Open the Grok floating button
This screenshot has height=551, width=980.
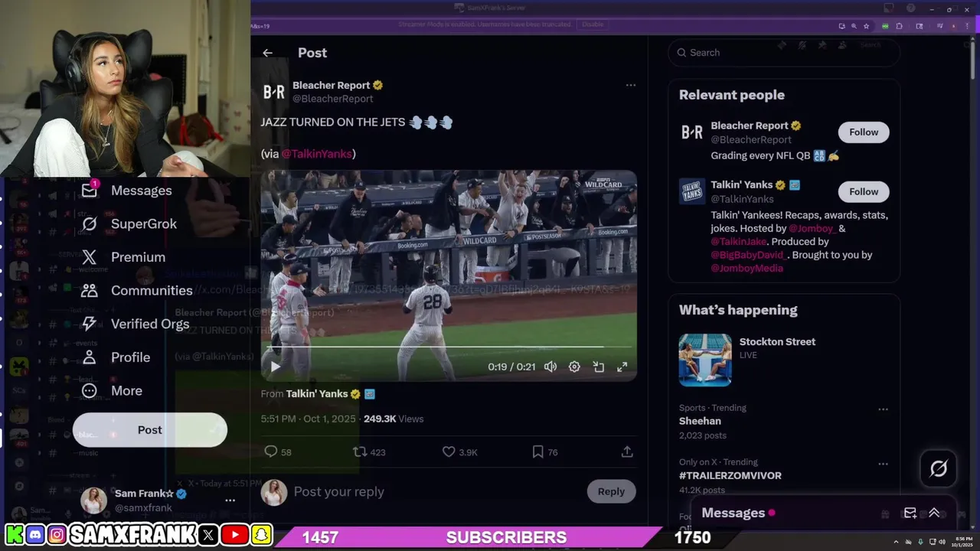(x=939, y=468)
